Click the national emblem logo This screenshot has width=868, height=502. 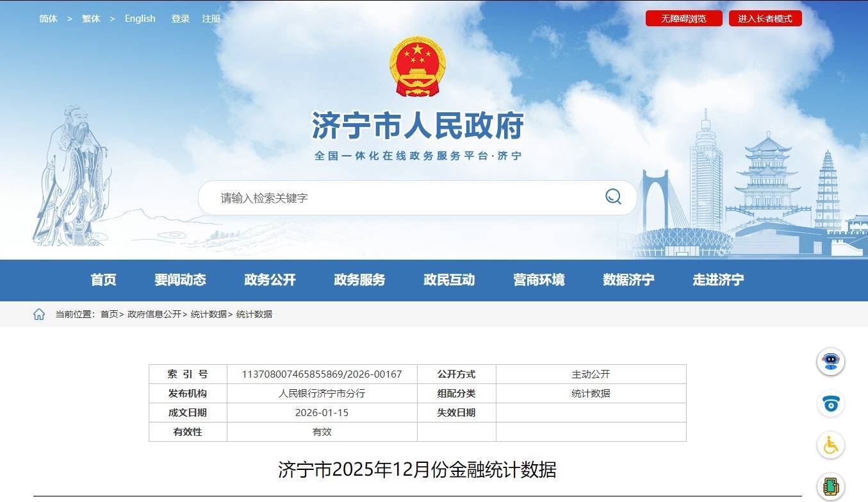(417, 66)
